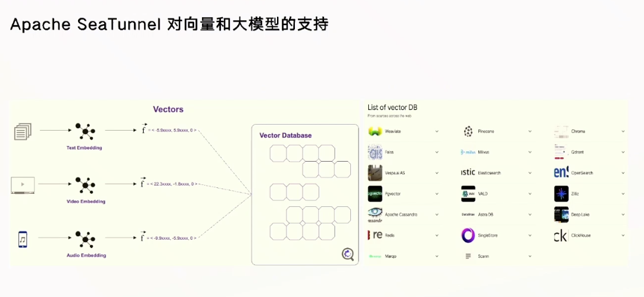The width and height of the screenshot is (644, 297).
Task: Expand the OpenSearch row chevron
Action: [623, 173]
